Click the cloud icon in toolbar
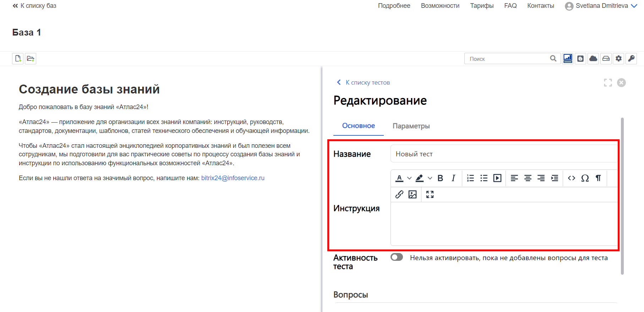 [593, 59]
